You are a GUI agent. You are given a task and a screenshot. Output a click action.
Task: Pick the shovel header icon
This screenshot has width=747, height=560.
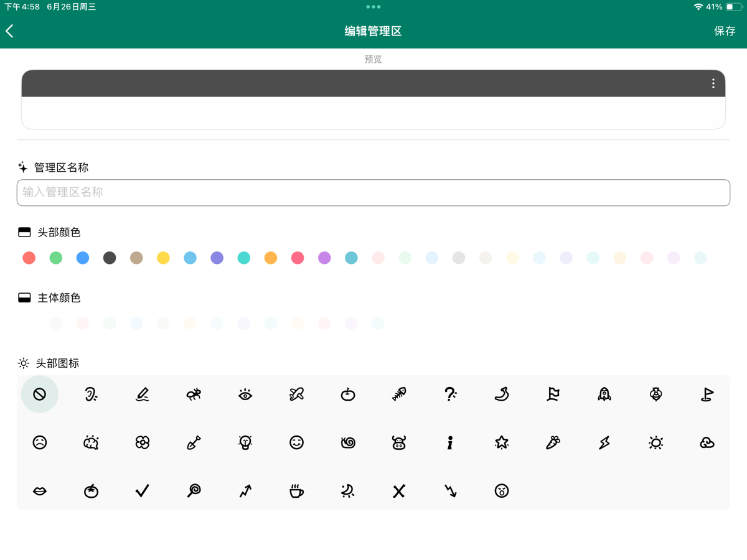pos(194,442)
